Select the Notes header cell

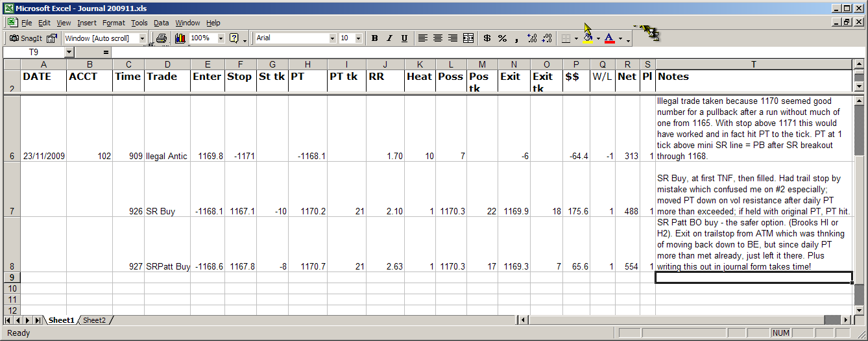click(x=753, y=81)
